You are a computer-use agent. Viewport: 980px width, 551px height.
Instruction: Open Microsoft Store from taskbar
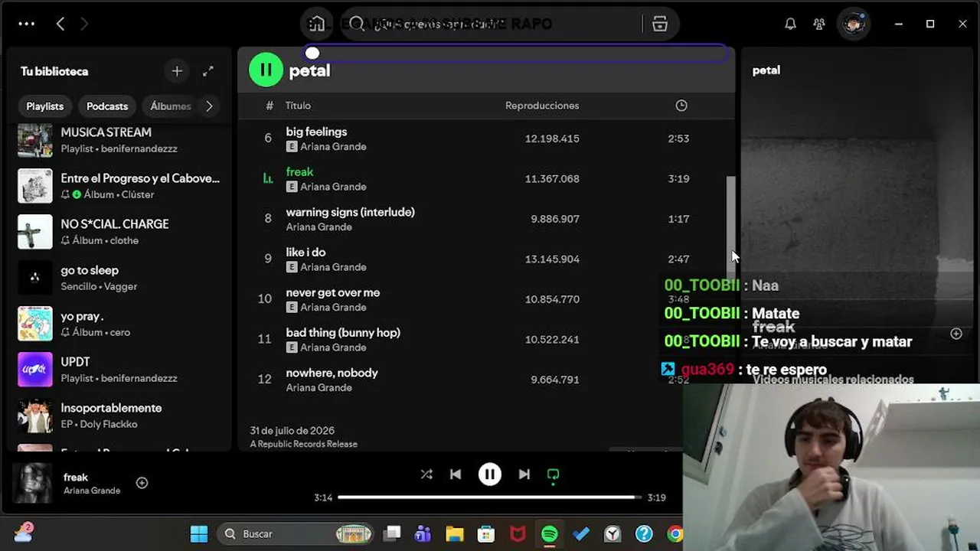[486, 534]
